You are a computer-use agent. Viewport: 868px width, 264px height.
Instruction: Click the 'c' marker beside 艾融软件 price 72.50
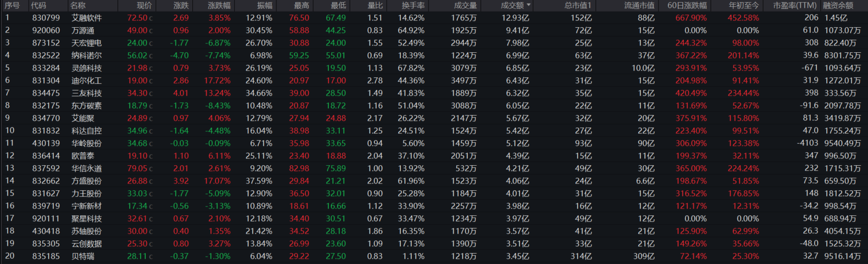tap(151, 18)
